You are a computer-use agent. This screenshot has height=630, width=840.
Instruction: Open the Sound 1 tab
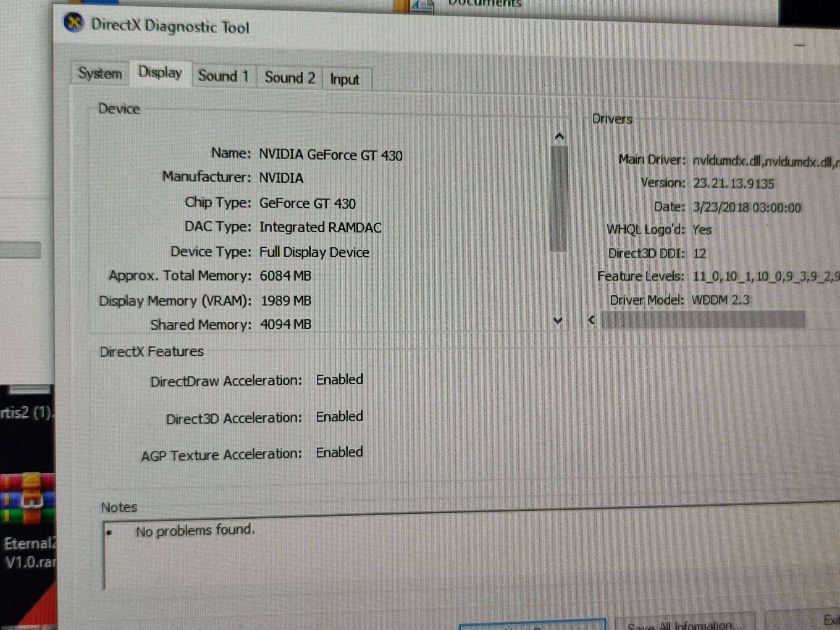point(223,76)
